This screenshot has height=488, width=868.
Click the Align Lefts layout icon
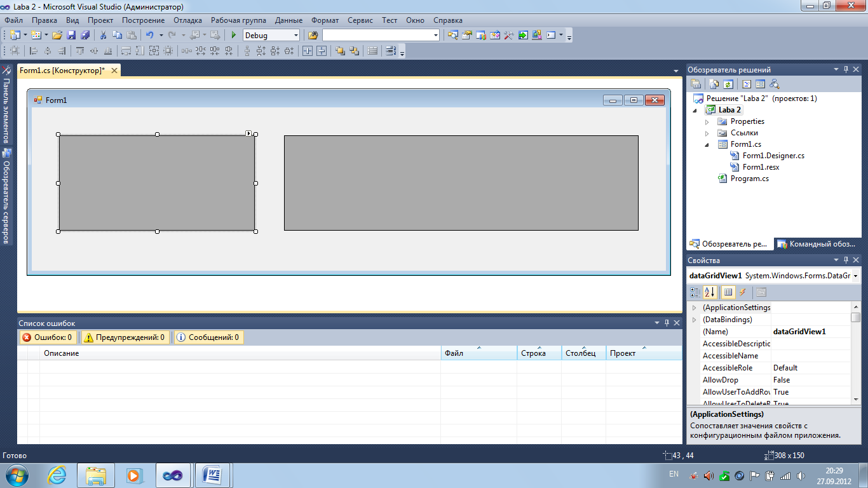point(34,51)
